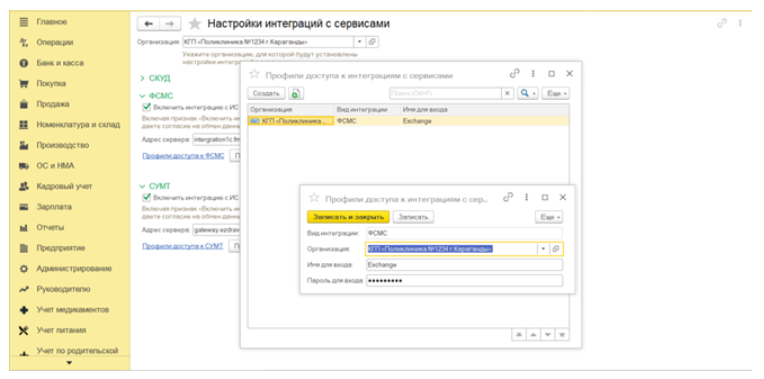Viewport: 764px width, 379px height.
Task: Click the Учет медикаментов cross icon
Action: click(x=23, y=310)
